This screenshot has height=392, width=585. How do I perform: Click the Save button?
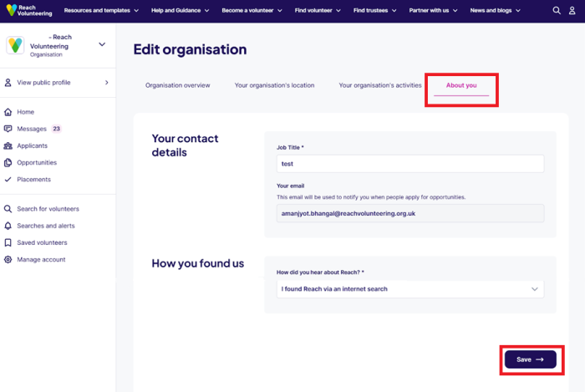tap(530, 359)
